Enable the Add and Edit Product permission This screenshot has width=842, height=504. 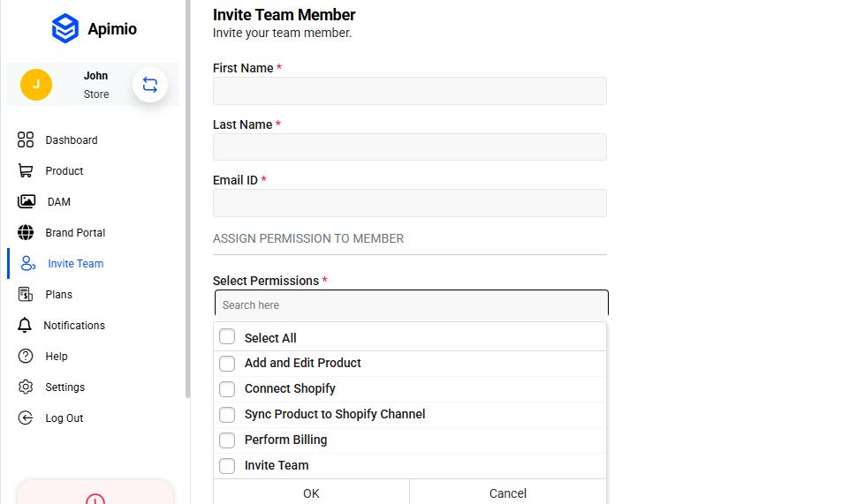[x=227, y=363]
